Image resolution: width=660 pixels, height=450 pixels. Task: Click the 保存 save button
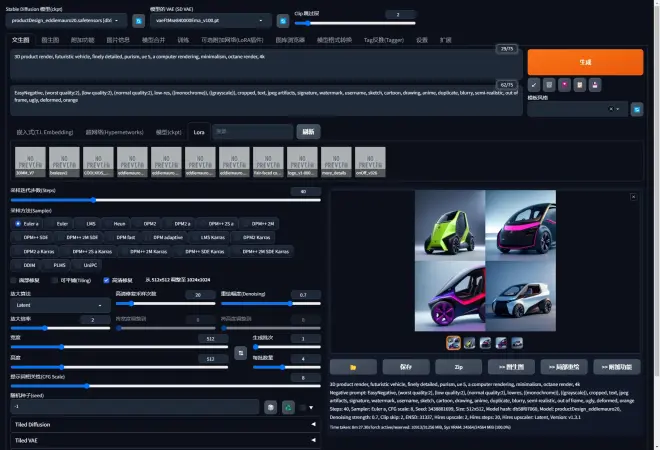tap(406, 367)
